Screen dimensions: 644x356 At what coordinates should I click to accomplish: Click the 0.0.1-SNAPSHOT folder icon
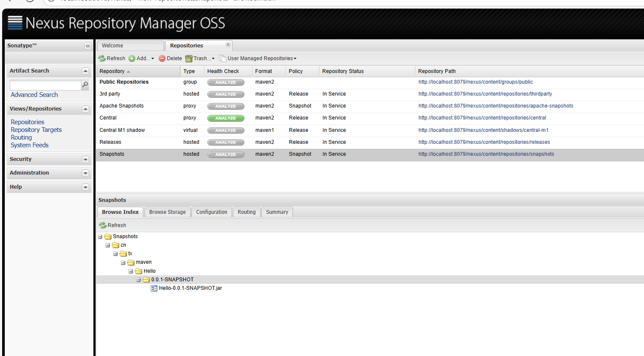146,280
